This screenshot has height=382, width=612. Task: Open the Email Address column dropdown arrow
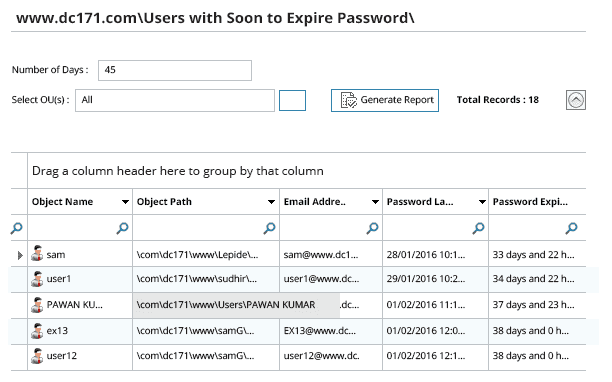(375, 202)
